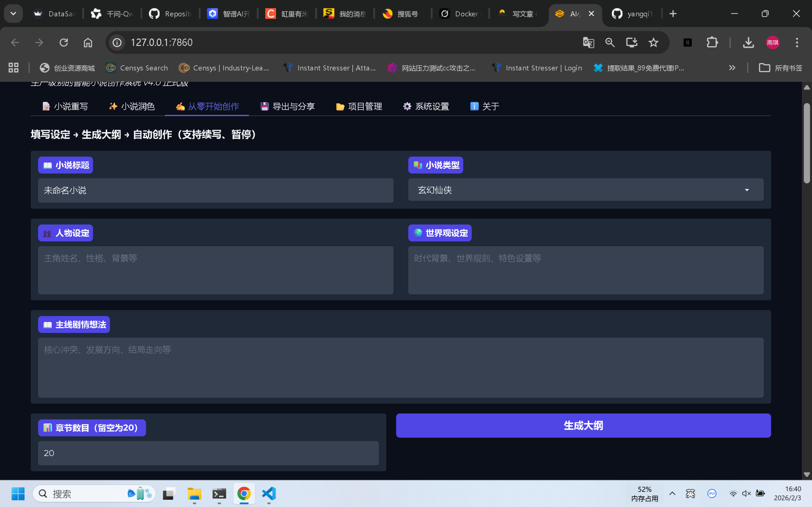Open the 系统设置 tab
The height and width of the screenshot is (507, 812).
tap(426, 107)
